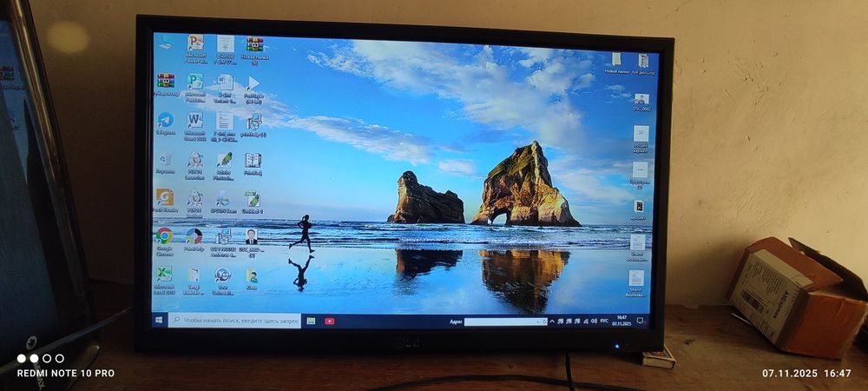868x391 pixels.
Task: Open the Новая папка folder at top right
Action: 616,63
